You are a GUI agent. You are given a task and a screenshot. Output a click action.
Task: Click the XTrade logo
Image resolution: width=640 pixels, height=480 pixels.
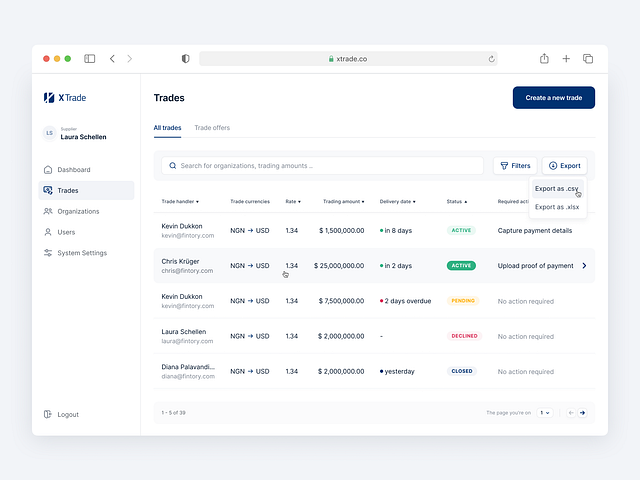click(65, 98)
